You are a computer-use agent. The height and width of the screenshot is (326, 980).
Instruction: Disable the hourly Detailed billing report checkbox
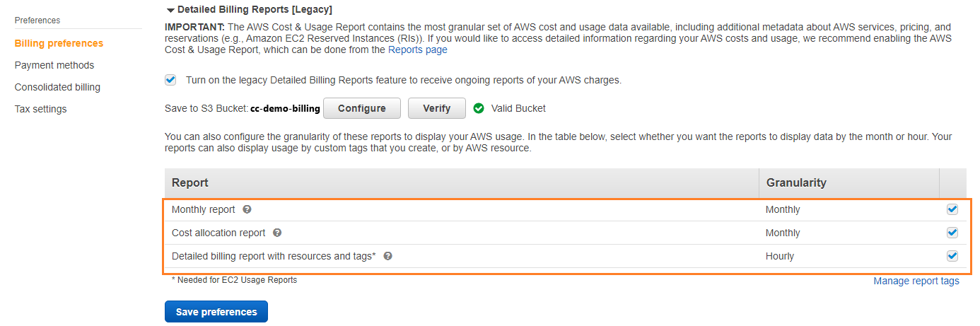pos(952,256)
